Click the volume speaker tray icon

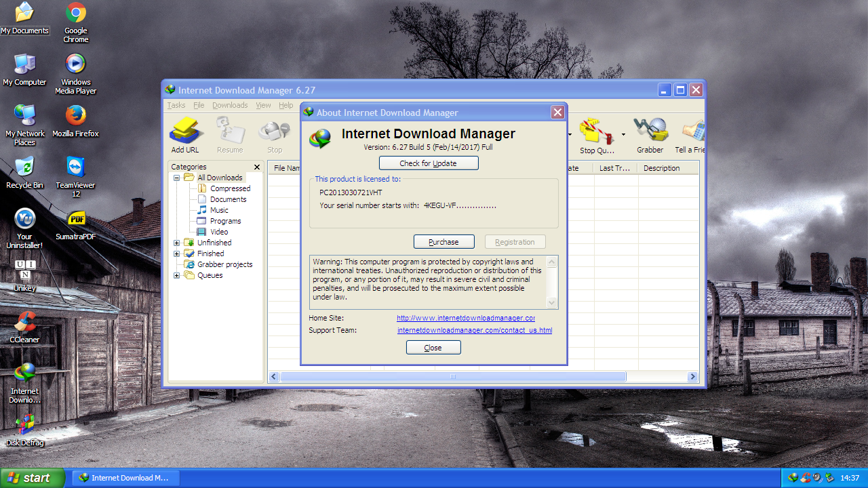click(x=817, y=478)
